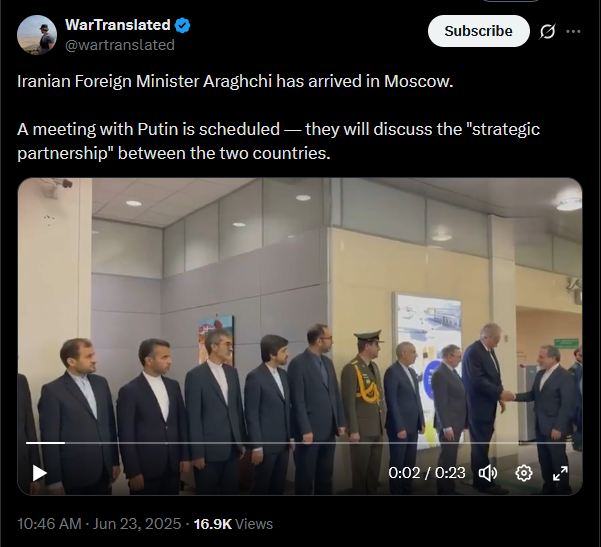Click the played portion of the progress bar
This screenshot has height=547, width=601.
pyautogui.click(x=45, y=443)
